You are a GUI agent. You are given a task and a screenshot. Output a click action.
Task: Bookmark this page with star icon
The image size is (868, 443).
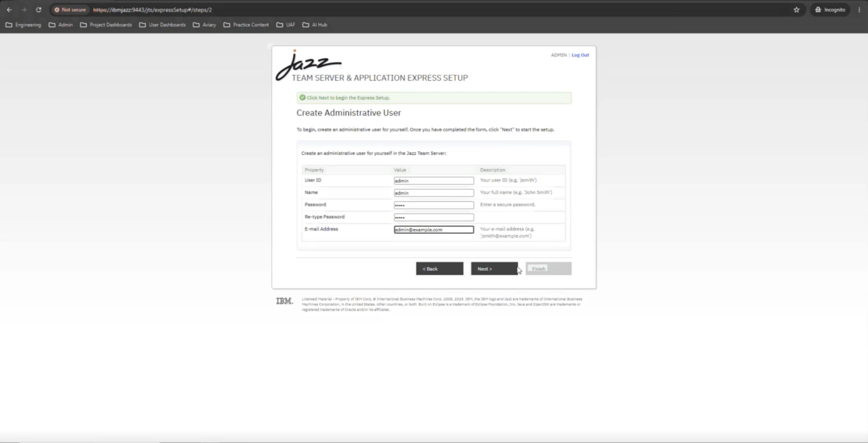(x=796, y=10)
